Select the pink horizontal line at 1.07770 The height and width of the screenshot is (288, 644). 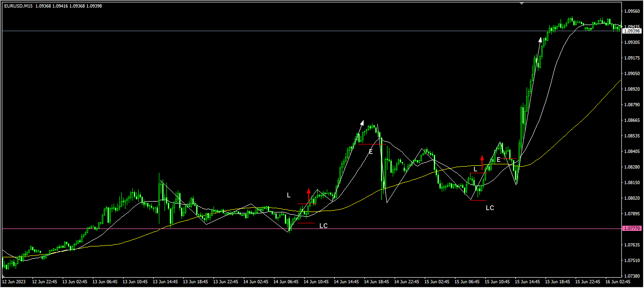pos(189,229)
